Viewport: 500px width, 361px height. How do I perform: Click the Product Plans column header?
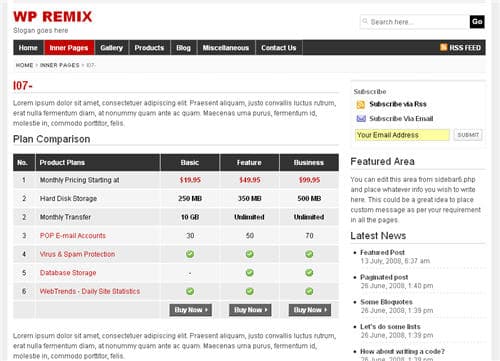click(62, 163)
